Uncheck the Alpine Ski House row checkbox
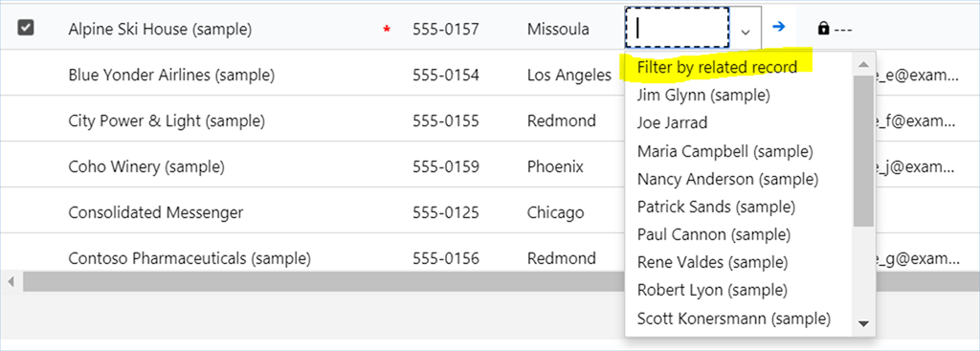 tap(26, 28)
